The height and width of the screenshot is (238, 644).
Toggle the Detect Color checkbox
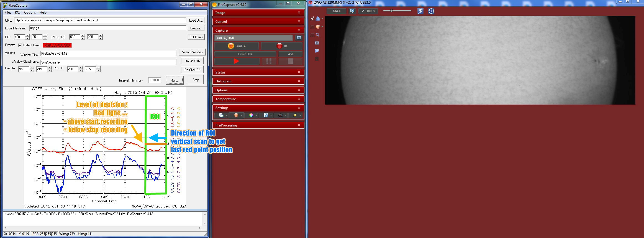(x=20, y=45)
